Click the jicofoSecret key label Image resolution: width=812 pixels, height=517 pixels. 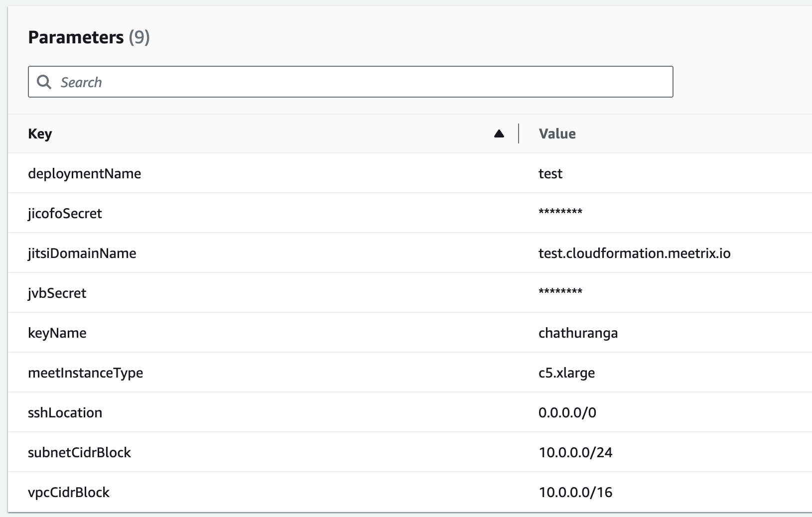click(65, 213)
